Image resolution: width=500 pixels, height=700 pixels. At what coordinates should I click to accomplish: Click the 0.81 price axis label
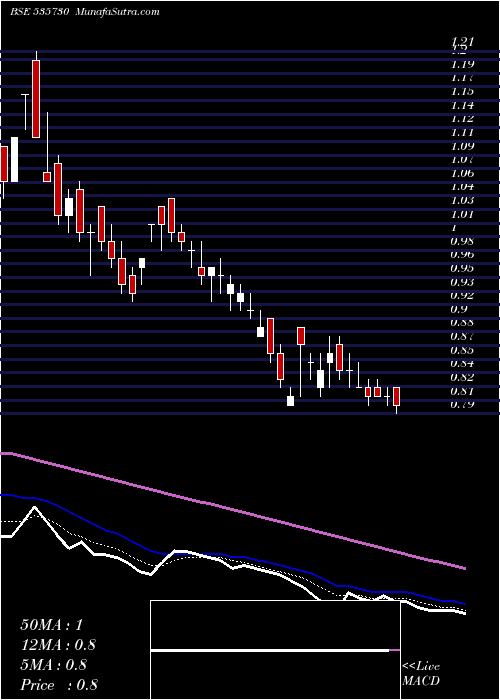tap(462, 392)
